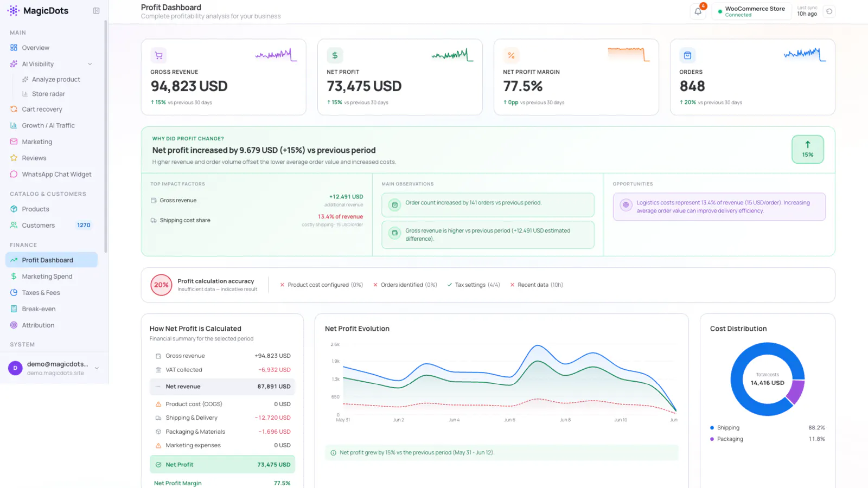Click the refresh sync icon
The width and height of the screenshot is (868, 488).
(x=829, y=11)
